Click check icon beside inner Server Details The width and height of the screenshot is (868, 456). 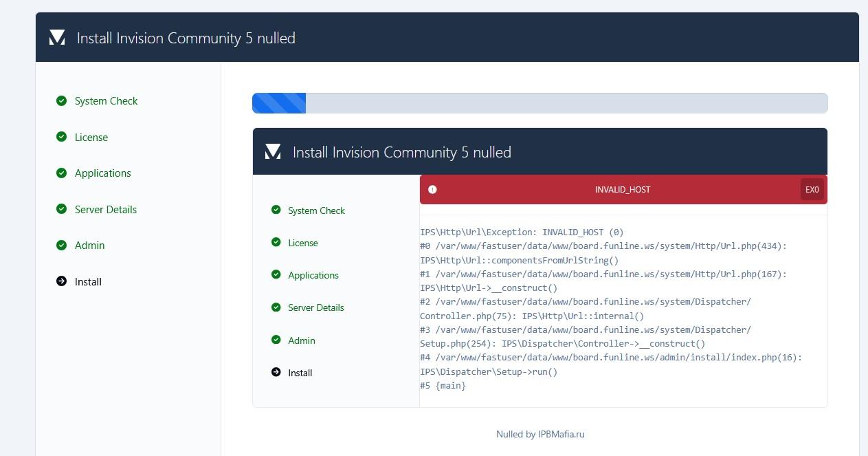(x=276, y=307)
